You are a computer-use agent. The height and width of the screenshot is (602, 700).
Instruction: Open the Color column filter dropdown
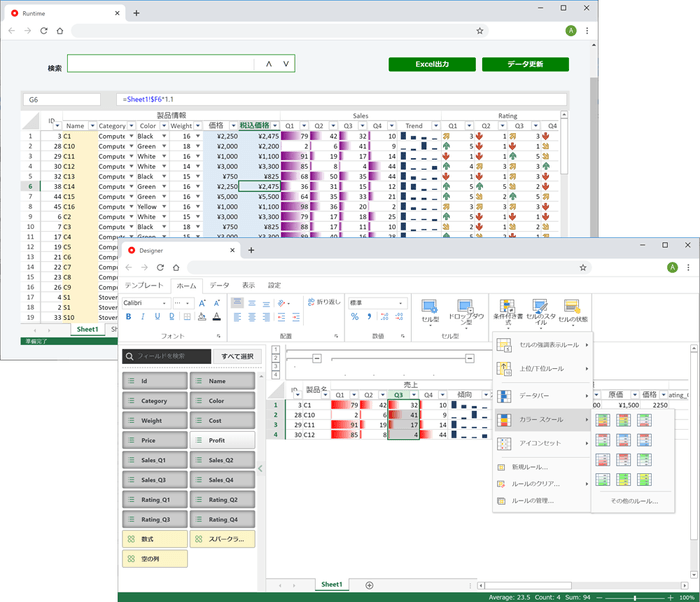pos(162,126)
